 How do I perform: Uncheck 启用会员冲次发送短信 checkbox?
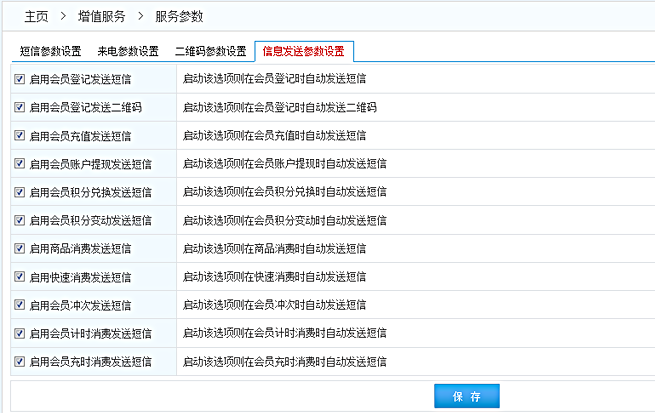pos(20,305)
